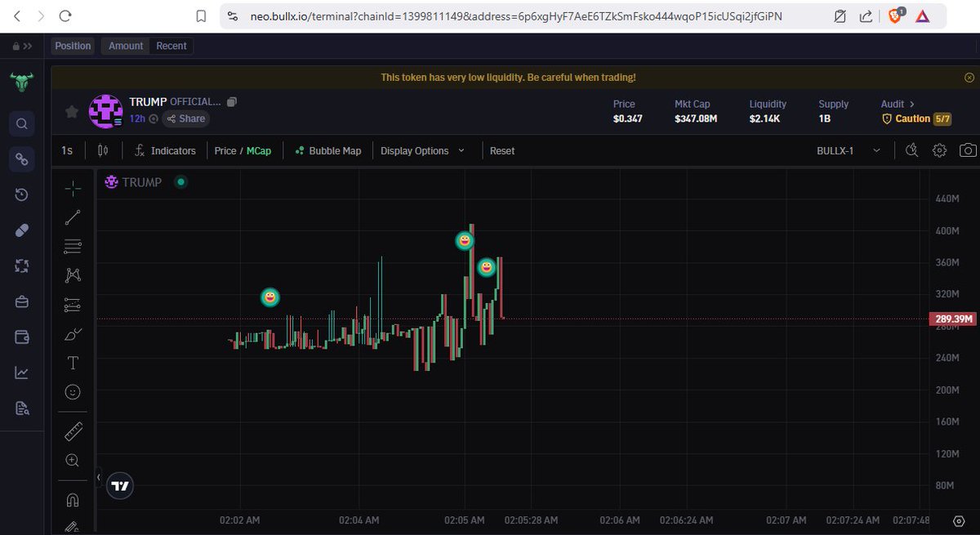Go back with browser back arrow

click(x=16, y=16)
